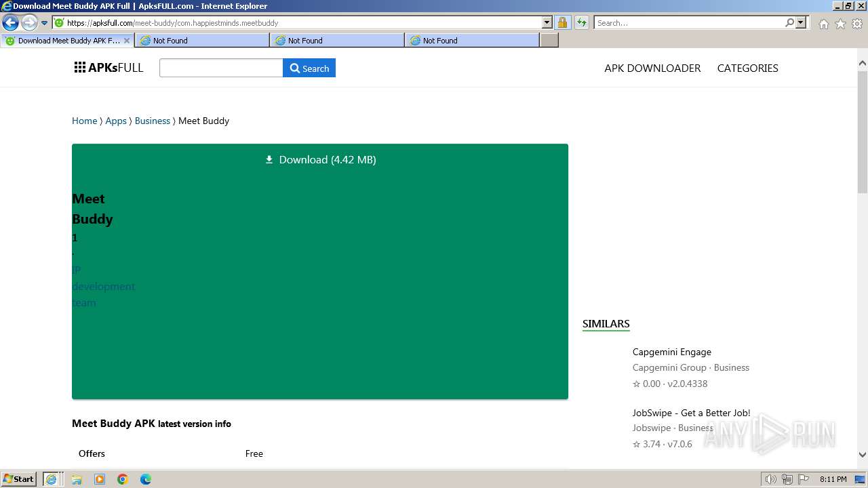
Task: Switch to the third Not Found tab
Action: pos(471,41)
